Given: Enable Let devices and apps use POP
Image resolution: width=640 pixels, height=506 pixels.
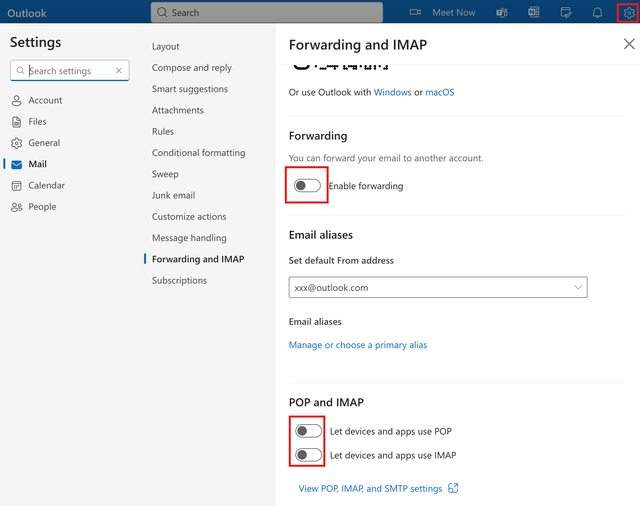Looking at the screenshot, I should pyautogui.click(x=308, y=431).
